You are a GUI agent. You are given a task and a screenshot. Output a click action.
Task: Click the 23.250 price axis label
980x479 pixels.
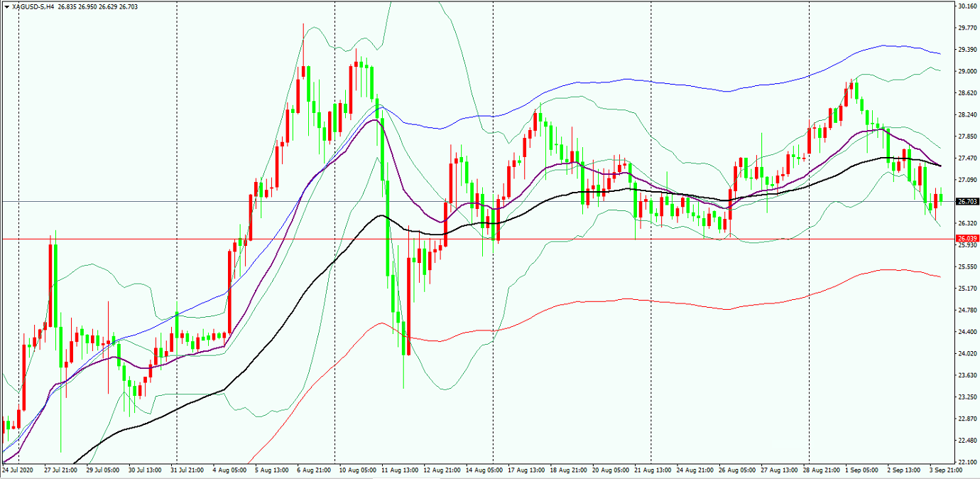[x=967, y=397]
